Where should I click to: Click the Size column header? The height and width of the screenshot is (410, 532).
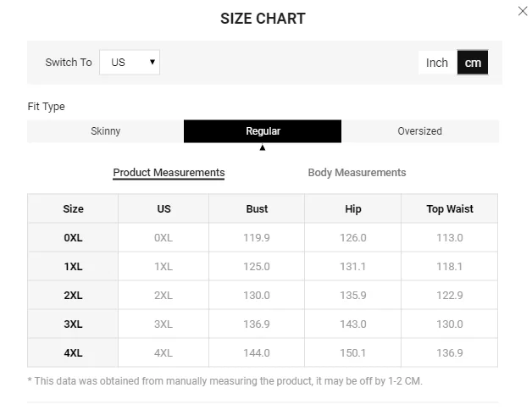point(74,209)
